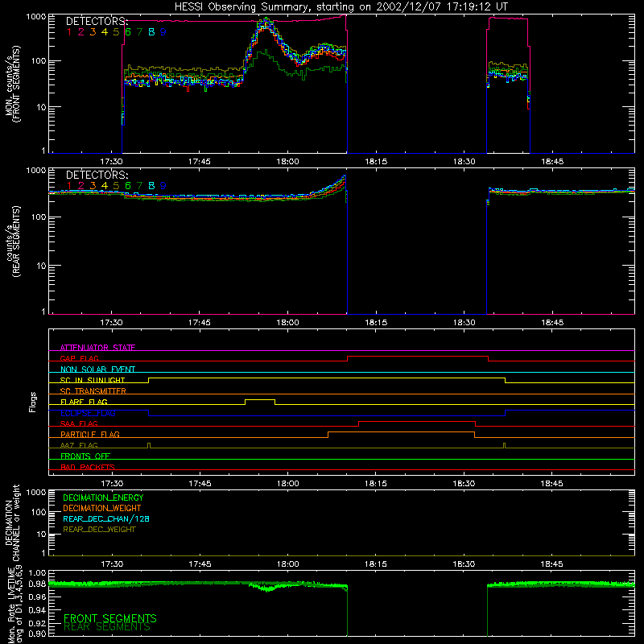Click the GAP_FLAG label

[x=79, y=358]
